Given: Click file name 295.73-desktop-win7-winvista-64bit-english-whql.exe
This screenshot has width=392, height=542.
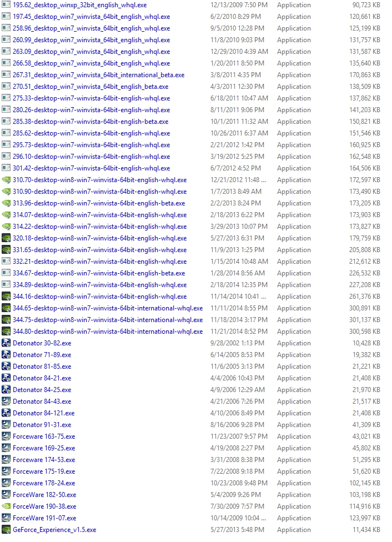Looking at the screenshot, I should coord(91,145).
